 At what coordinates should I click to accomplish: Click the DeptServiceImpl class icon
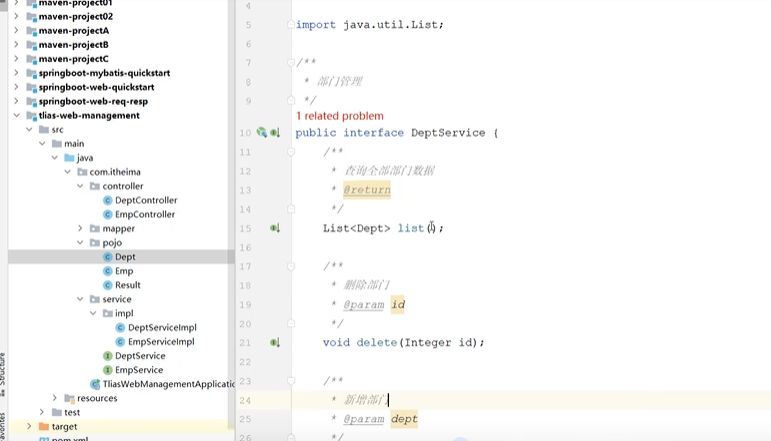click(x=120, y=328)
